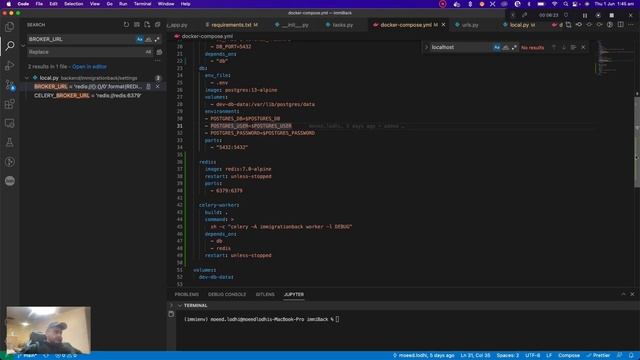Split the editor to the right
The image size is (640, 360).
(620, 25)
